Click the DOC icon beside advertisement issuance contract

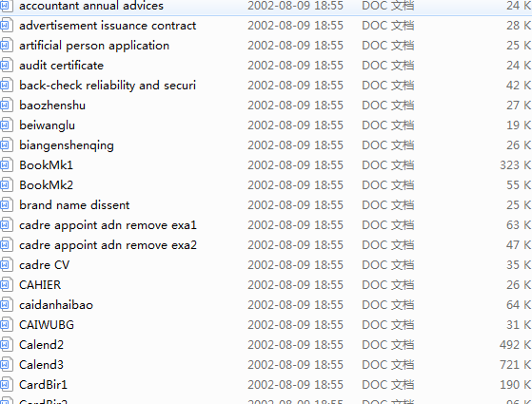tap(6, 26)
